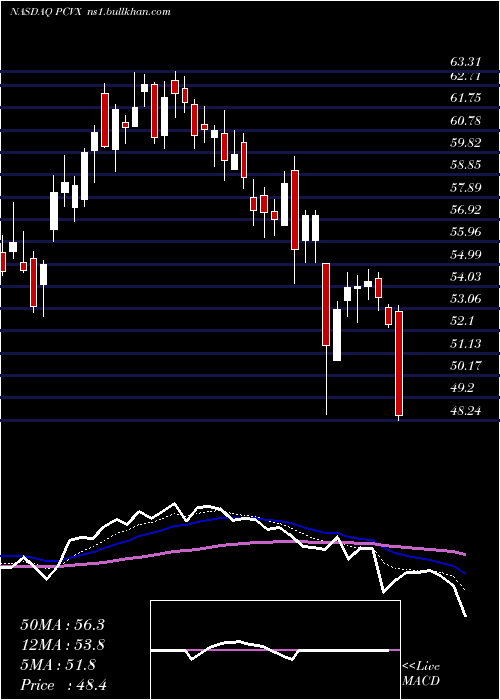Click the 49.2 price axis label

point(462,388)
